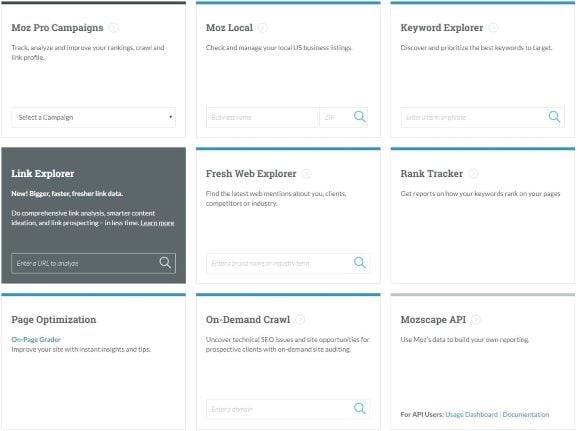Click the Moz Local heading
The image size is (578, 431).
pyautogui.click(x=229, y=28)
